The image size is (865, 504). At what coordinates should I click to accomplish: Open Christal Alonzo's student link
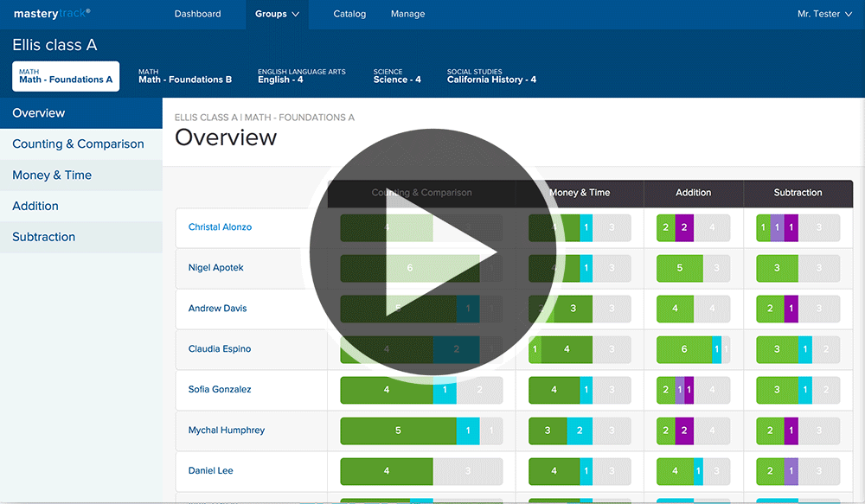click(x=220, y=227)
